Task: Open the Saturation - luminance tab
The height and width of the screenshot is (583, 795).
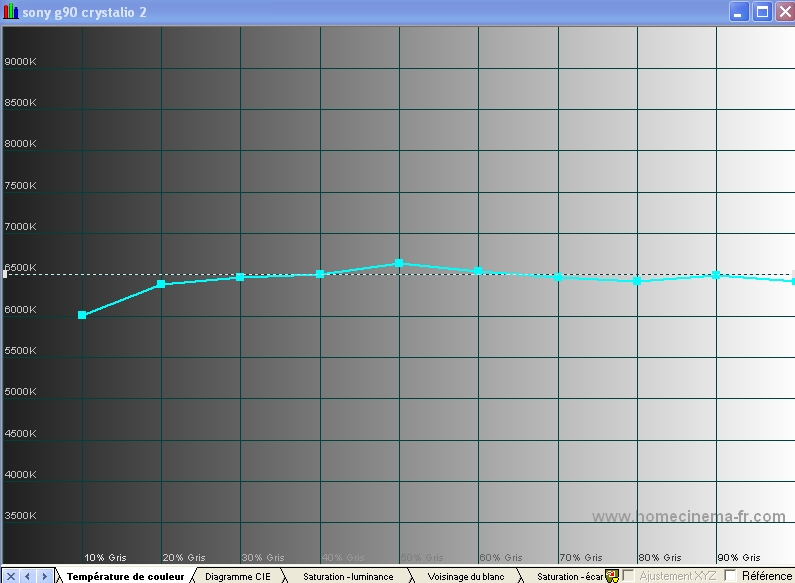Action: click(x=348, y=576)
